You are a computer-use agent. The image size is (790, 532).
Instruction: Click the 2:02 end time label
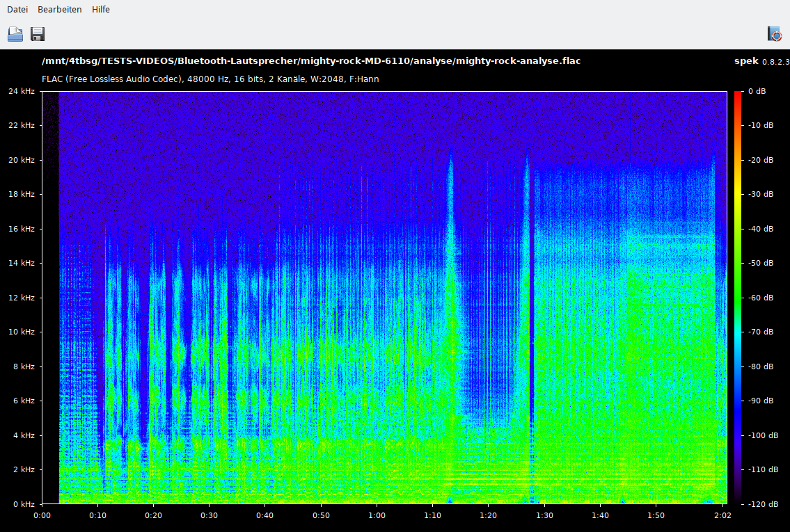pyautogui.click(x=722, y=515)
